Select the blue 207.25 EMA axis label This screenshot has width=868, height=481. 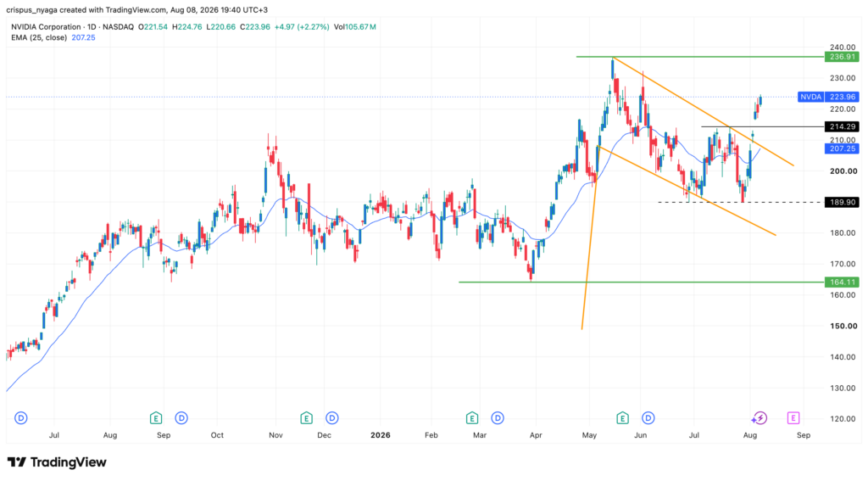point(842,148)
